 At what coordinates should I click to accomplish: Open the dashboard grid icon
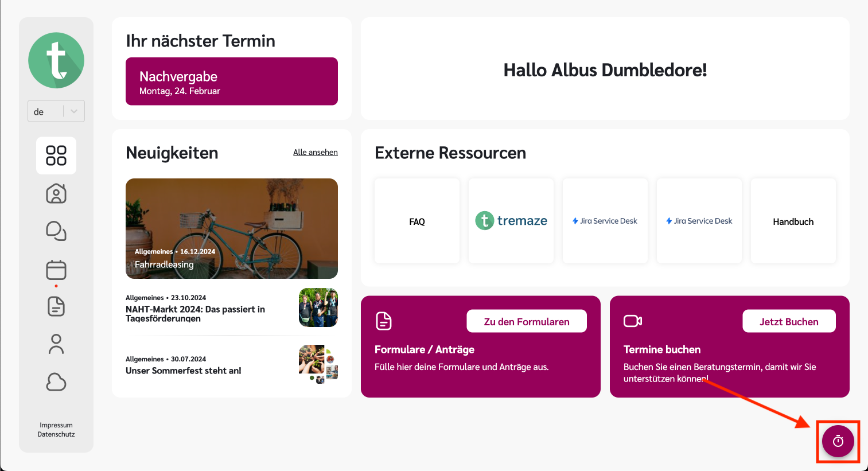[x=56, y=155]
